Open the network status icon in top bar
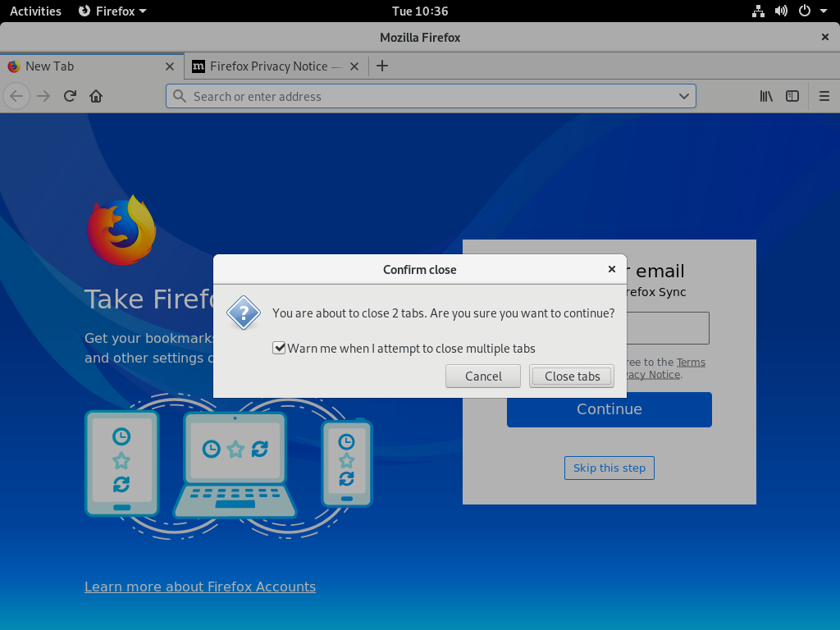The image size is (840, 630). coord(758,11)
